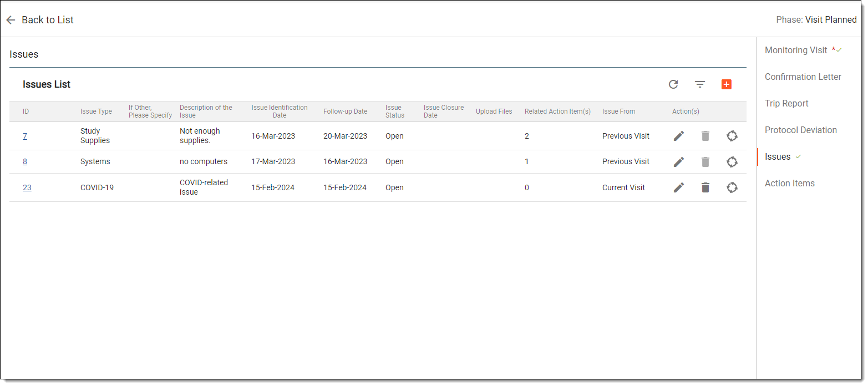Image resolution: width=868 pixels, height=386 pixels.
Task: Go back using the left arrow icon
Action: pyautogui.click(x=11, y=20)
